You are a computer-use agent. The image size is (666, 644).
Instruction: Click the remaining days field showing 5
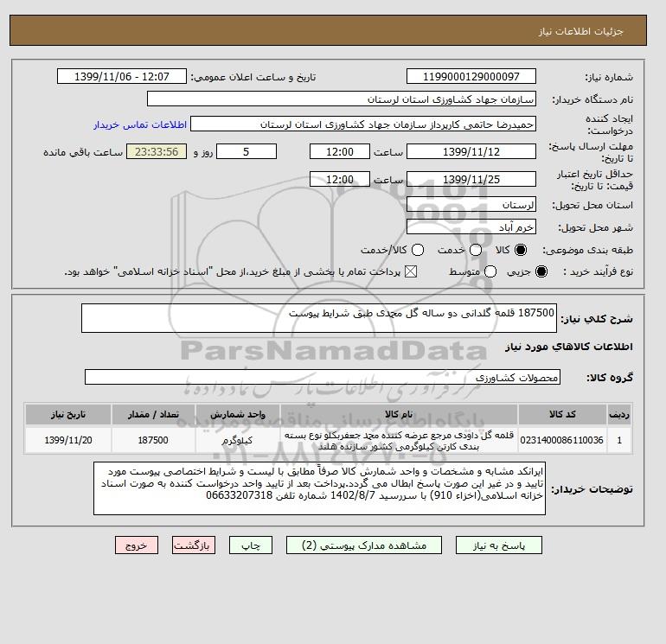click(x=247, y=151)
